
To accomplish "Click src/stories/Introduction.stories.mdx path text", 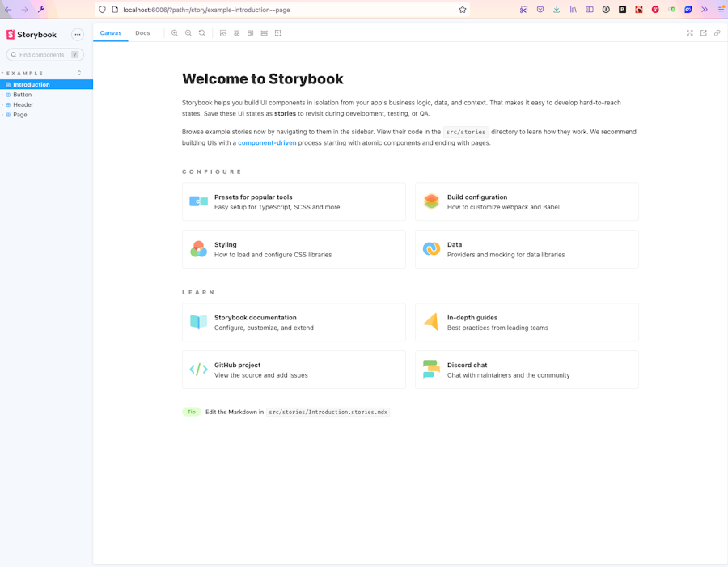I will tap(328, 412).
